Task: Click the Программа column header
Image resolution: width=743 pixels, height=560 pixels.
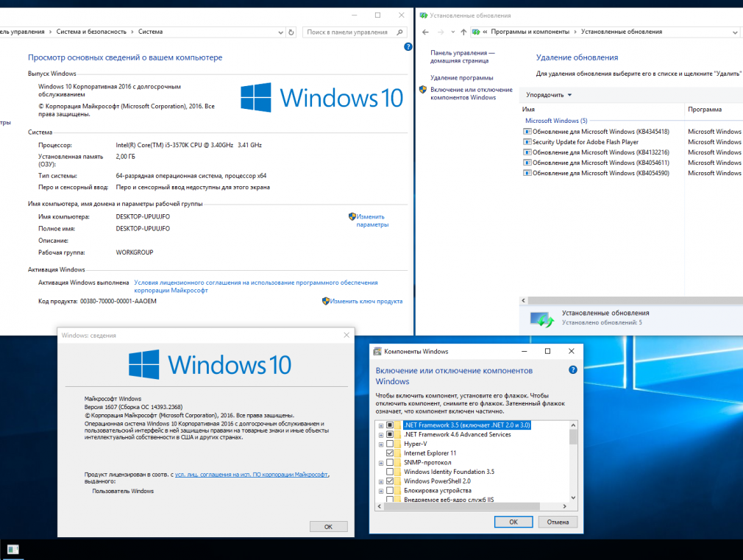Action: coord(714,110)
